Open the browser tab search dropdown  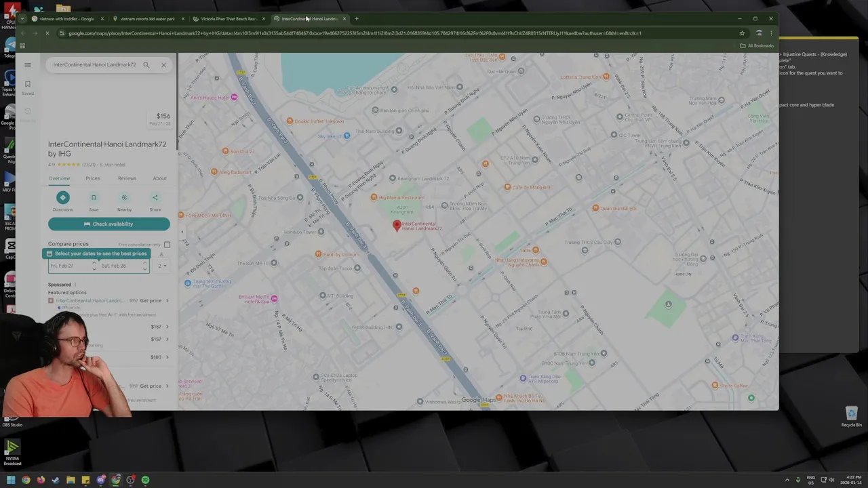click(22, 19)
